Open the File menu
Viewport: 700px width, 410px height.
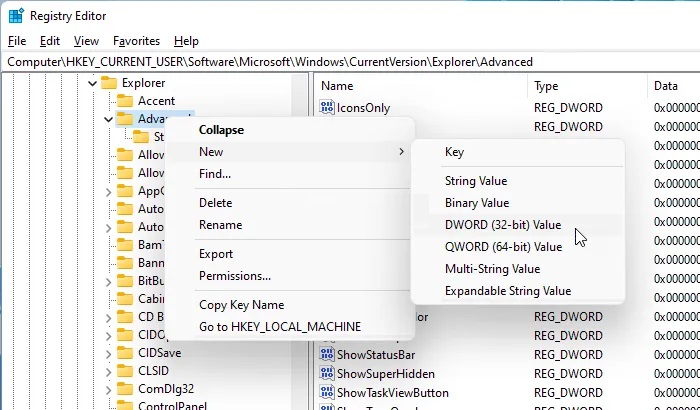17,41
